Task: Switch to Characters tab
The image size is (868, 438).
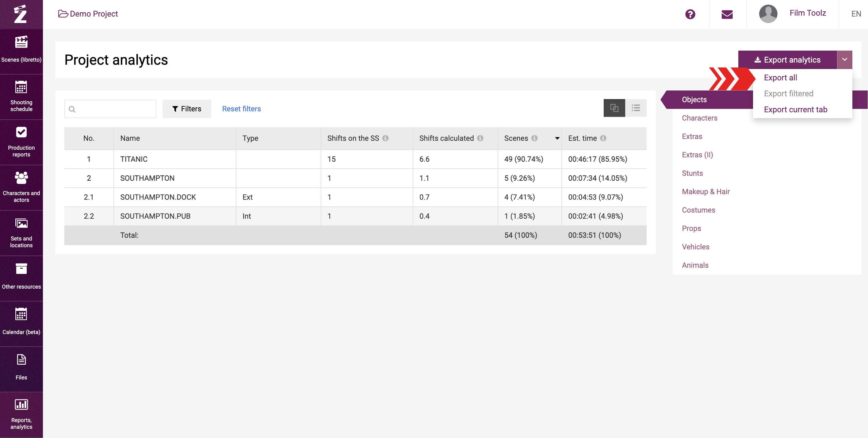Action: pyautogui.click(x=700, y=118)
